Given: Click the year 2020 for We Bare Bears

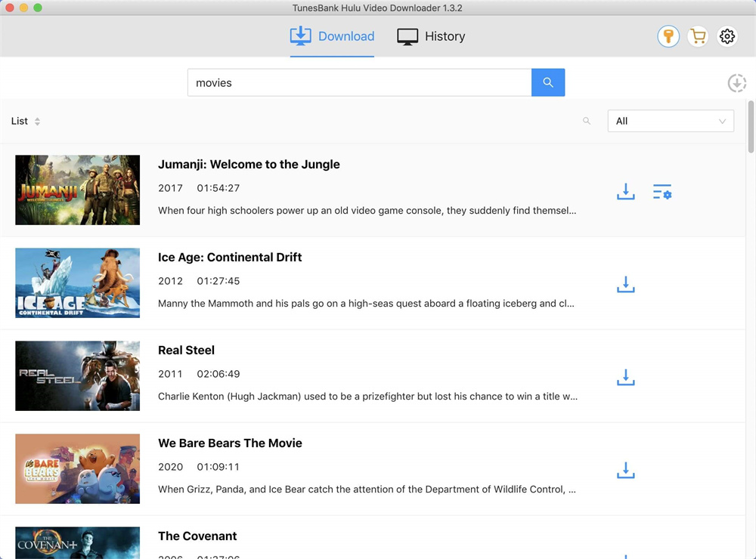Looking at the screenshot, I should tap(170, 467).
